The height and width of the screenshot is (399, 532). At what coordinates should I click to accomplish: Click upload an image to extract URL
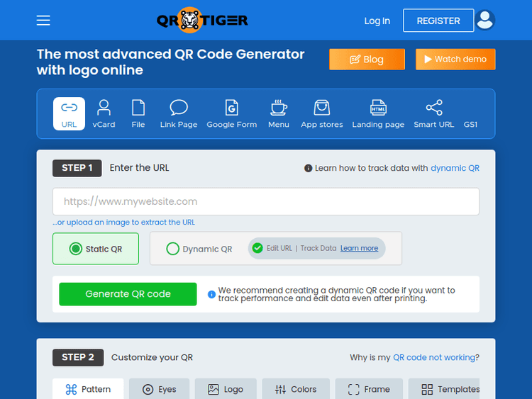[124, 223]
